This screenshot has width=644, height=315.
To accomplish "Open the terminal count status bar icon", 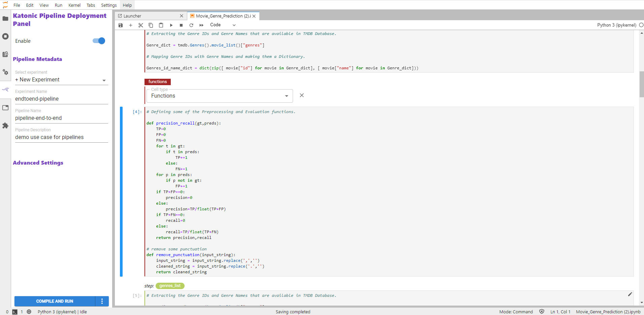I will [x=15, y=312].
